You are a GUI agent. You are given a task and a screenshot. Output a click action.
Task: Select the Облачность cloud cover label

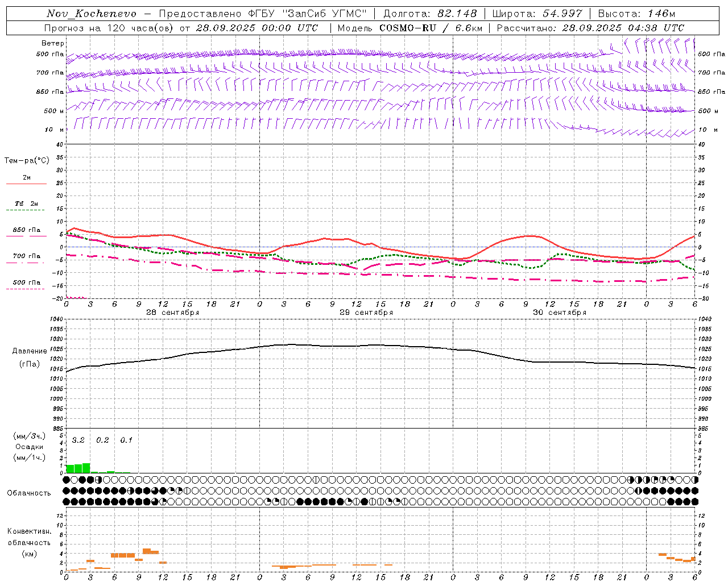point(29,493)
